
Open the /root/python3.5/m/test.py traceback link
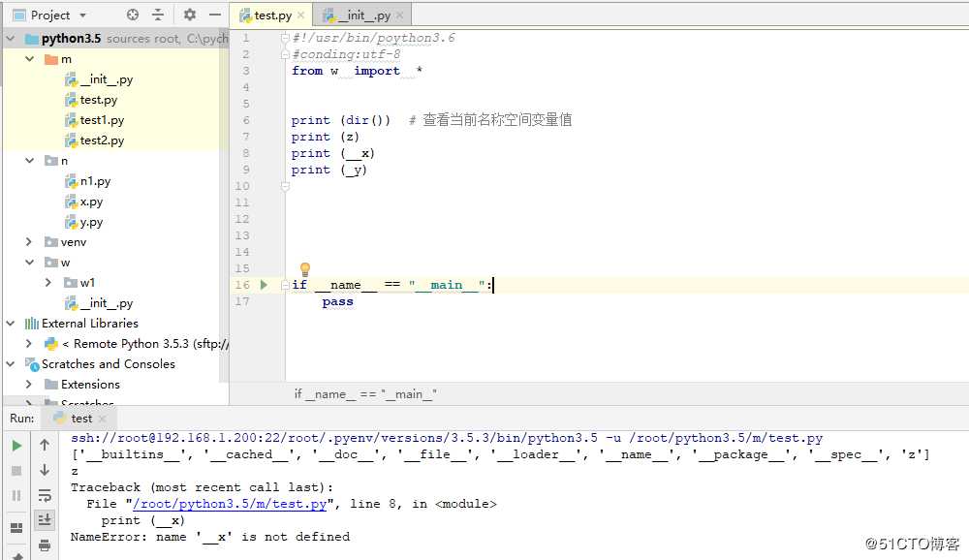tap(230, 504)
